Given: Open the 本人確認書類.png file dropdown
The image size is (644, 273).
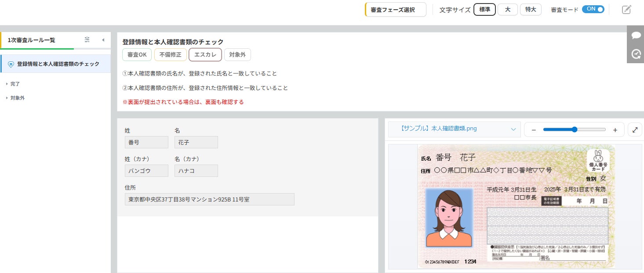Looking at the screenshot, I should [455, 129].
